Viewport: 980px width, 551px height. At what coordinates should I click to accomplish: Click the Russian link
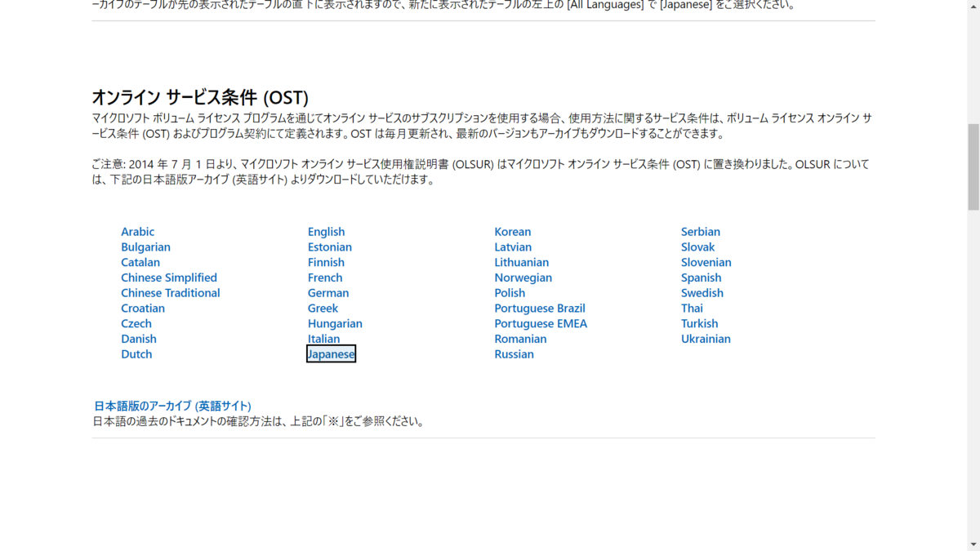[514, 354]
